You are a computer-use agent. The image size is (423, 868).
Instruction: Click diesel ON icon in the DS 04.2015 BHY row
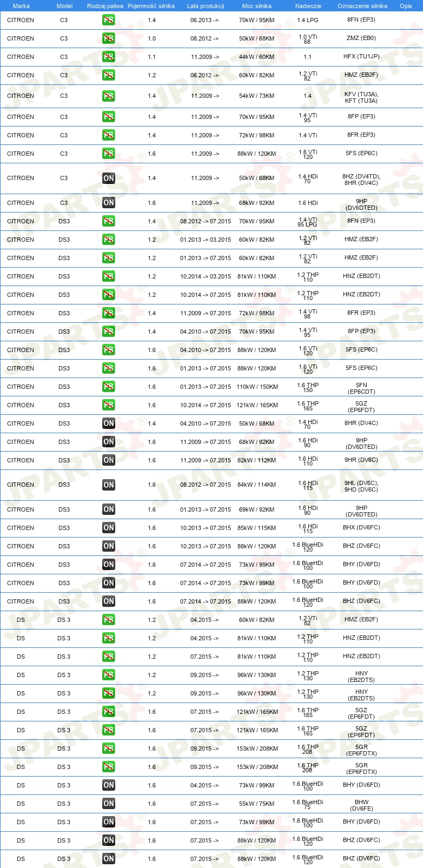coord(109,785)
